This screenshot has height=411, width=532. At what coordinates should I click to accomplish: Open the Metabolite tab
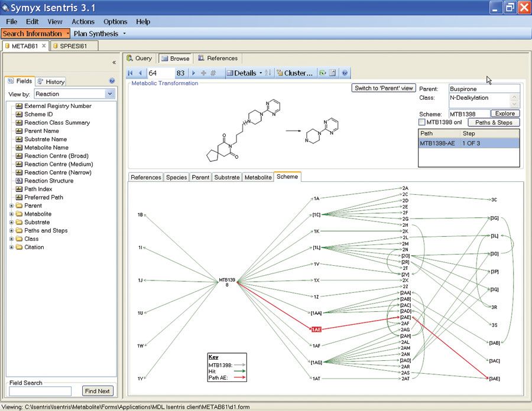pos(258,177)
